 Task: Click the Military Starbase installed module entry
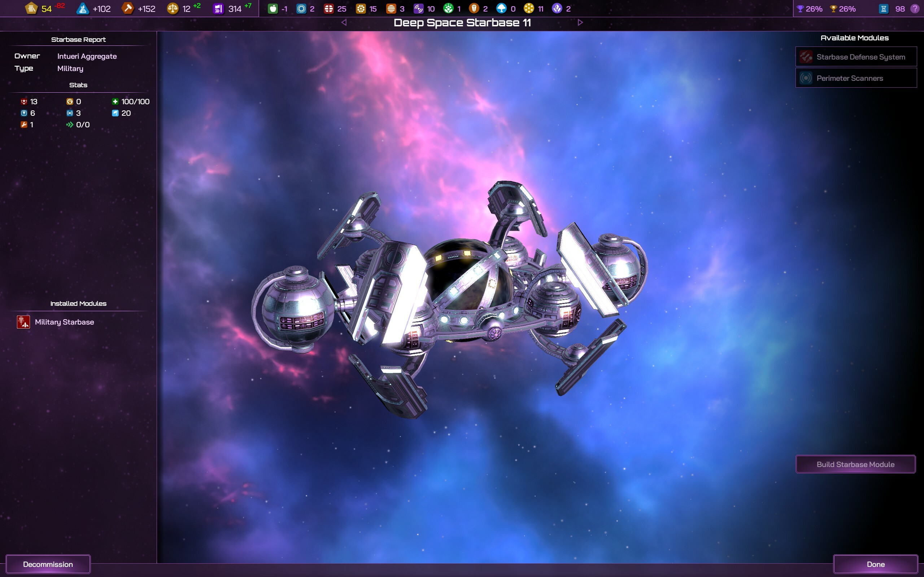(64, 322)
